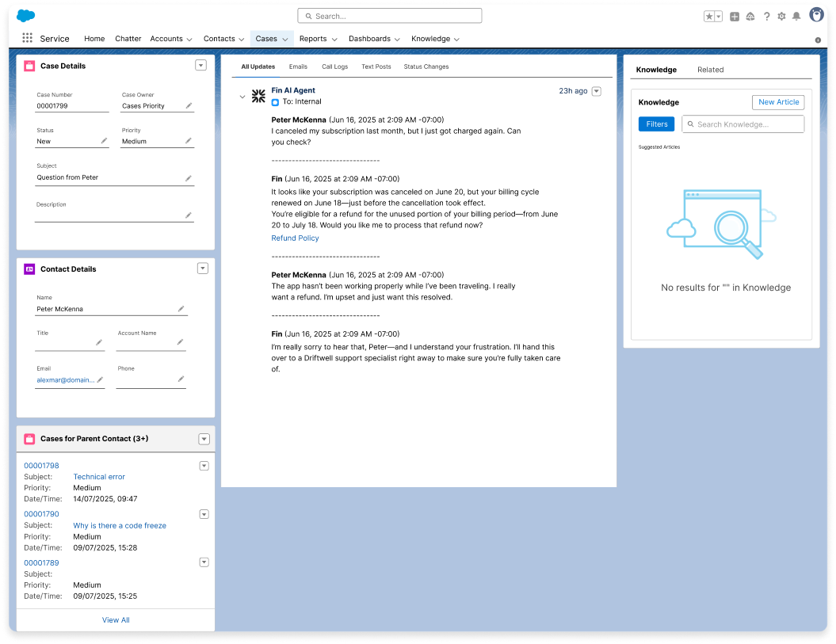Viewport: 836px width, 644px height.
Task: Click the user profile avatar
Action: (816, 15)
